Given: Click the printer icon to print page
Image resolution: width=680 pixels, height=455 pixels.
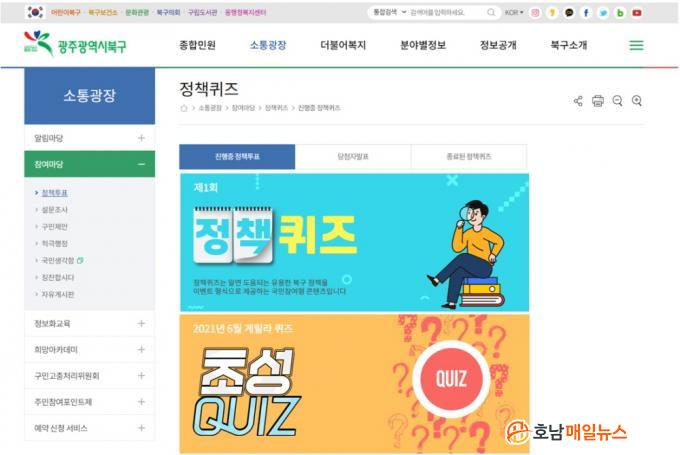Looking at the screenshot, I should [598, 101].
